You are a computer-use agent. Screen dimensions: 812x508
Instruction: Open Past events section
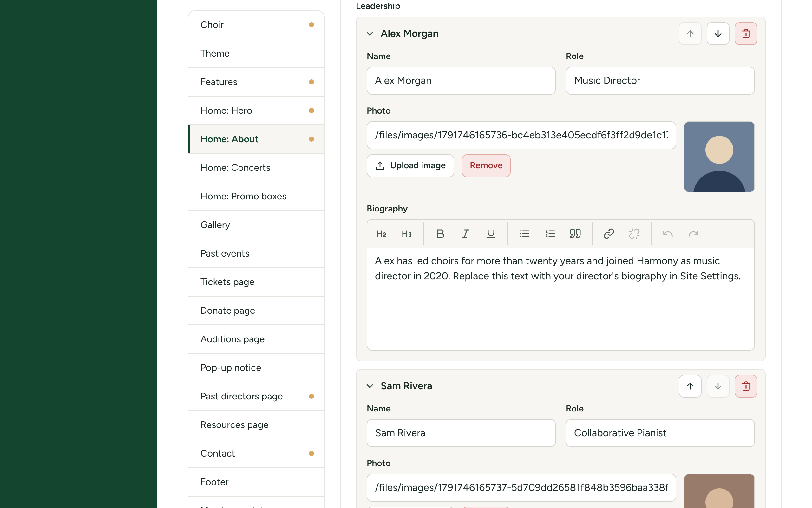click(256, 253)
